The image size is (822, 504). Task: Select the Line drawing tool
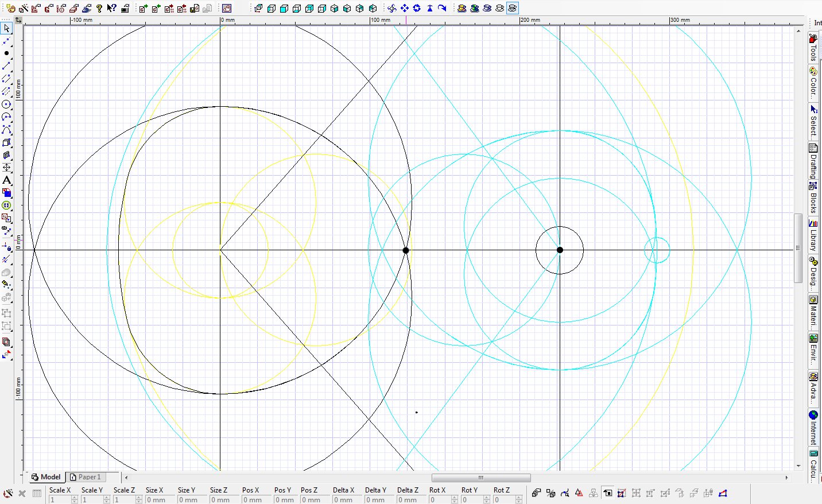[x=6, y=66]
